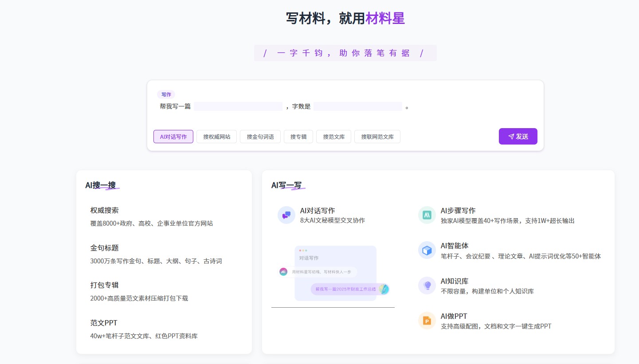
Task: Click the AI对话写作 chat bubble icon
Action: (x=286, y=215)
